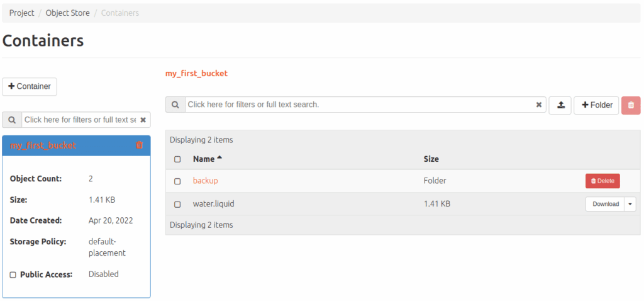Click the red delete-selected trash button
Image resolution: width=644 pixels, height=301 pixels.
pyautogui.click(x=631, y=105)
